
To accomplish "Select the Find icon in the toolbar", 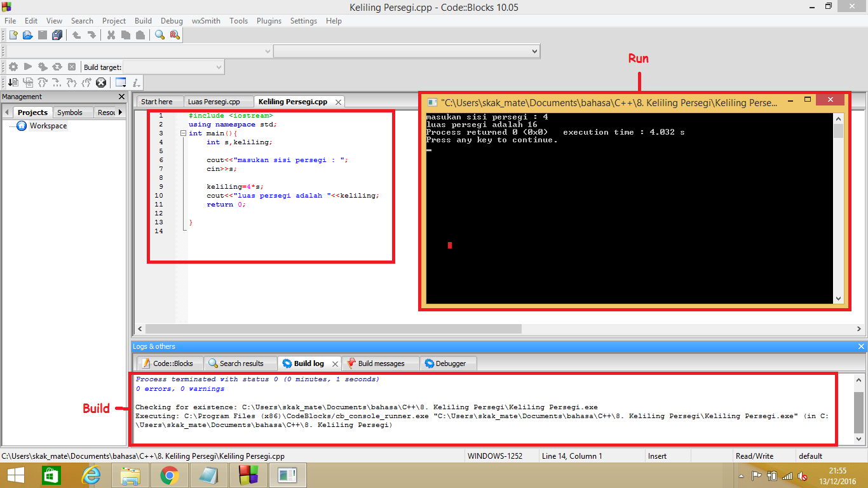I will (x=159, y=35).
